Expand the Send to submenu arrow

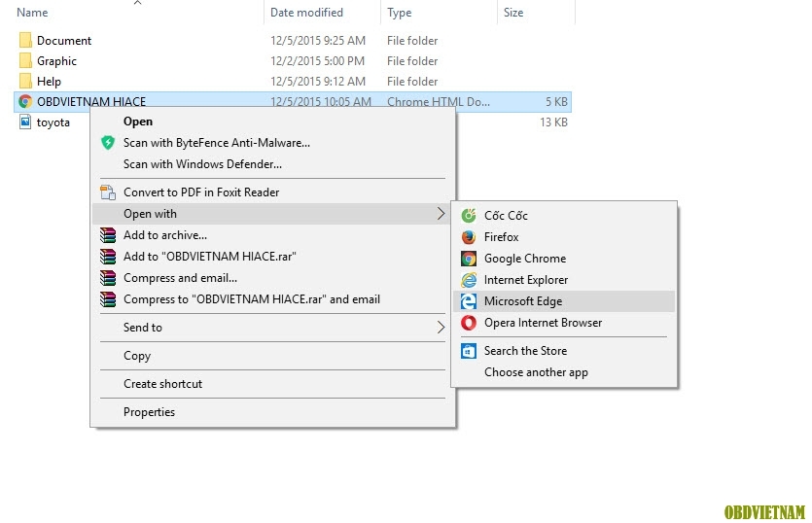point(441,328)
